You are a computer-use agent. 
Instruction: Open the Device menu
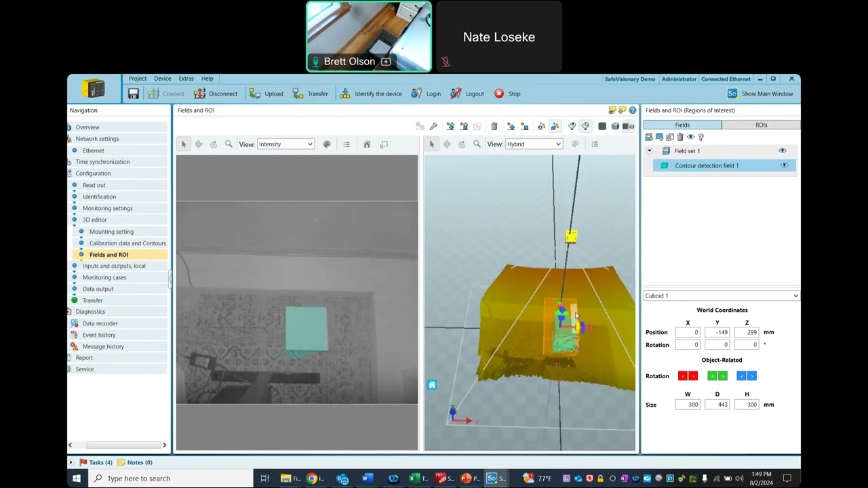163,79
